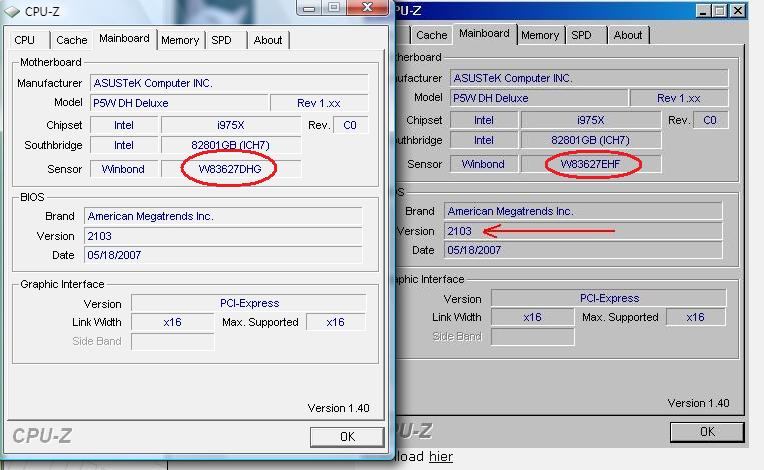Open Memory tab in left CPU-Z window
The image size is (764, 470).
tap(180, 40)
